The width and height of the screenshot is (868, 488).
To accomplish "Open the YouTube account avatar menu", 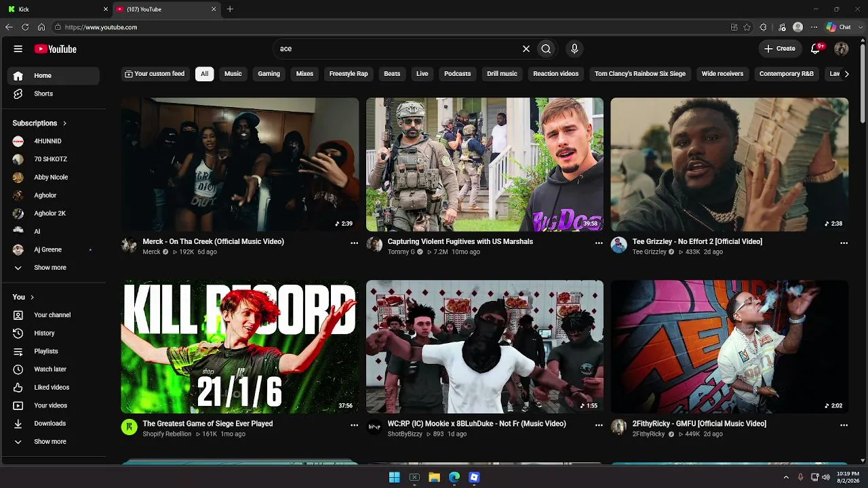I will pos(842,49).
